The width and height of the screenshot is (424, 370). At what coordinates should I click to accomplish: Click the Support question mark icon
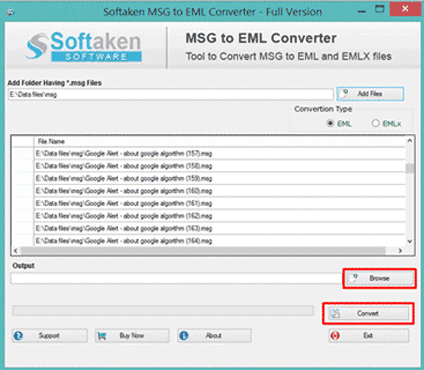19,336
